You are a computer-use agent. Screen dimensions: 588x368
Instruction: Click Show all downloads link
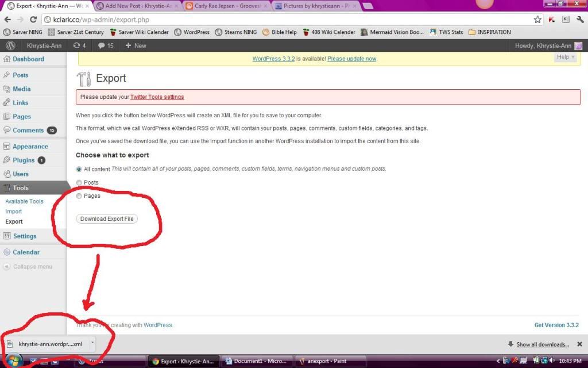(x=543, y=344)
